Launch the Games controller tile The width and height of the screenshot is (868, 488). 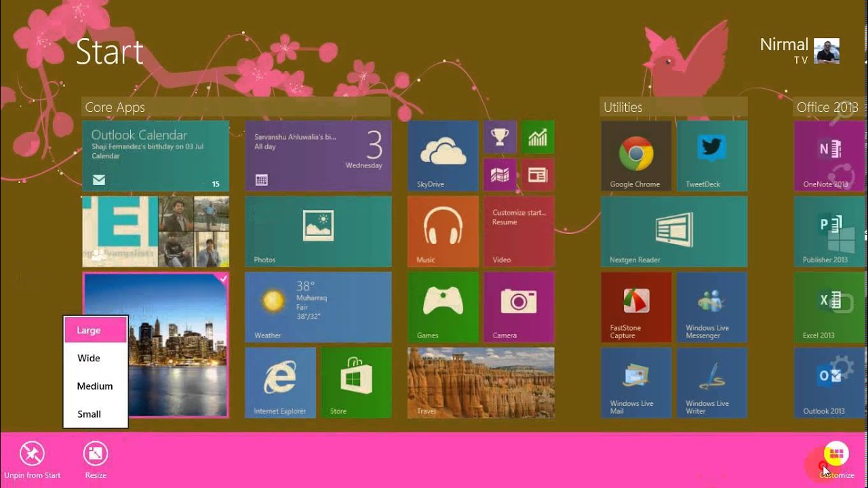pos(443,307)
